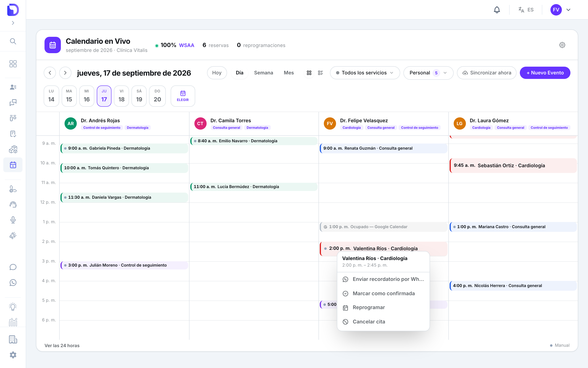Open the support headset icon in sidebar
This screenshot has height=368, width=588.
coord(13,204)
